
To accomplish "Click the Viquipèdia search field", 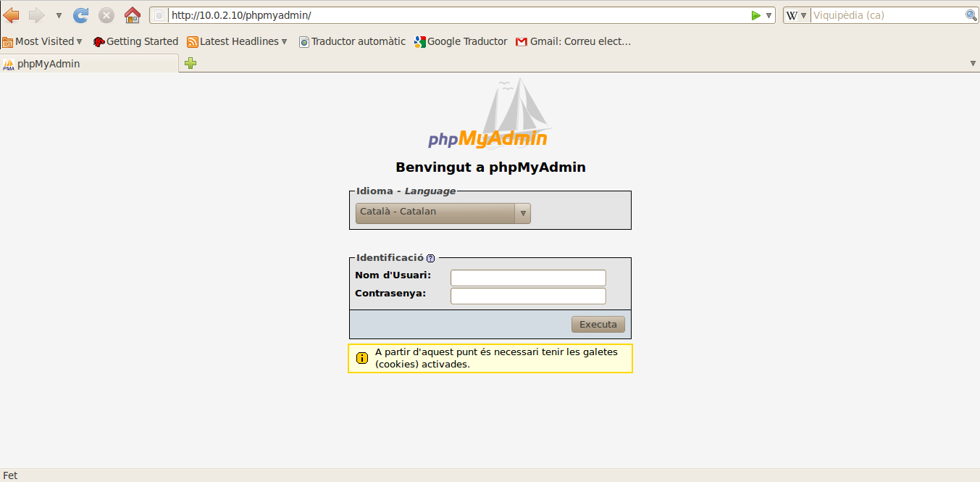I will pyautogui.click(x=887, y=15).
